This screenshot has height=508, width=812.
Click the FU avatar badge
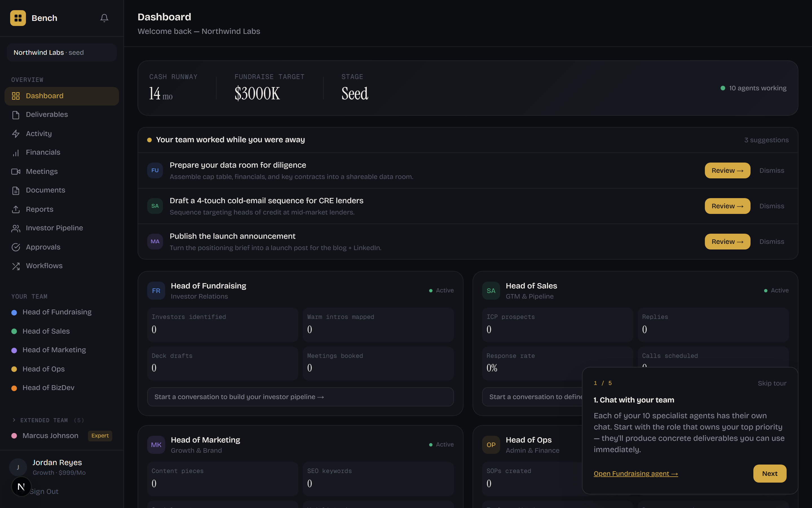point(155,170)
